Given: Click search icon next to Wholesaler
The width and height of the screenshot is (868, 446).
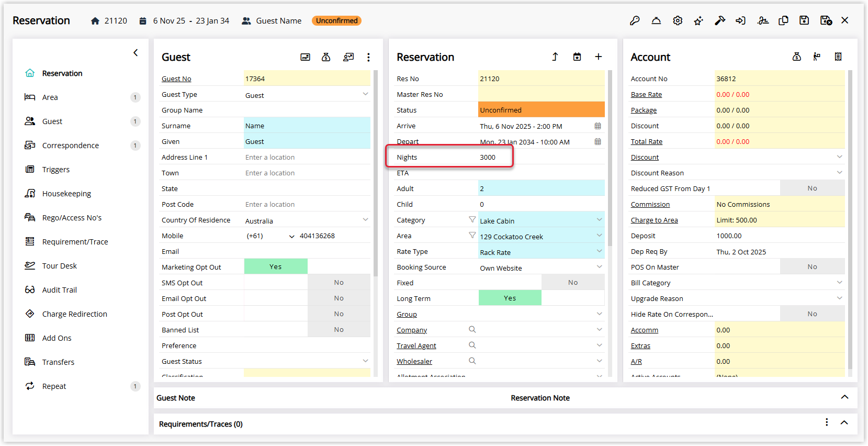Looking at the screenshot, I should tap(472, 361).
